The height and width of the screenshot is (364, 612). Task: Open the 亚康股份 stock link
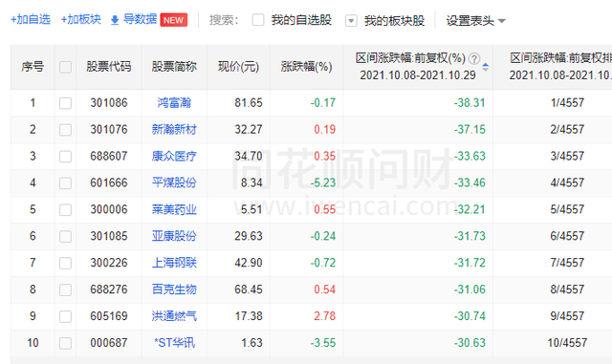[174, 236]
